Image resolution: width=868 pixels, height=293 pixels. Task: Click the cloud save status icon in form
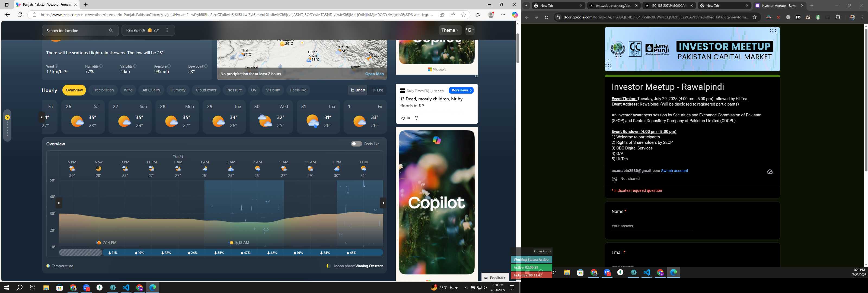point(770,172)
